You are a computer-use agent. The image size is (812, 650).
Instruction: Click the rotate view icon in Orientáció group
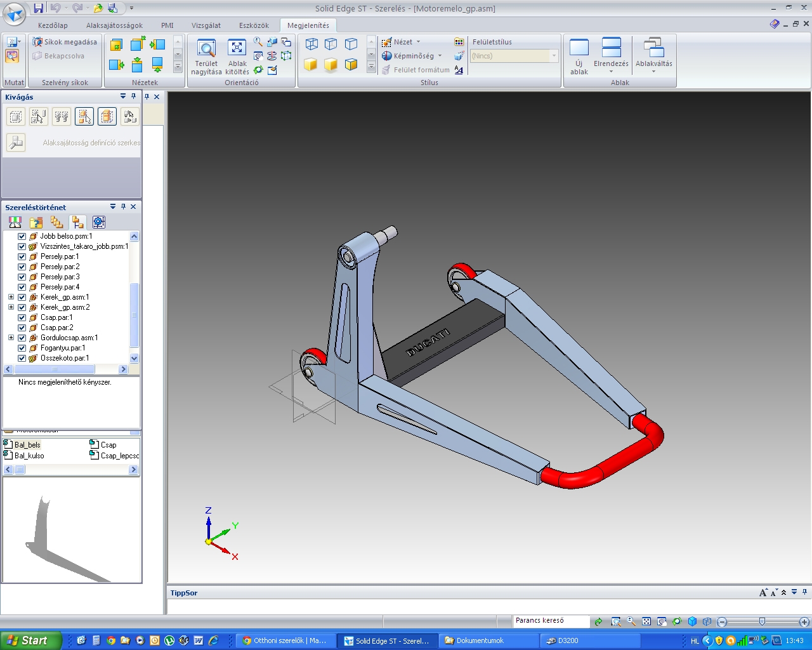pos(258,70)
